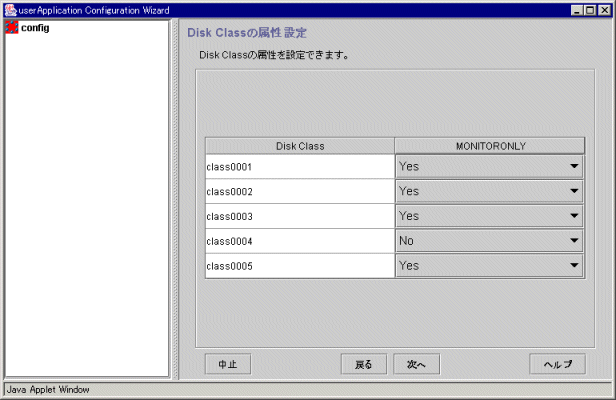Click the Java icon in title bar
The height and width of the screenshot is (400, 616).
tap(11, 10)
